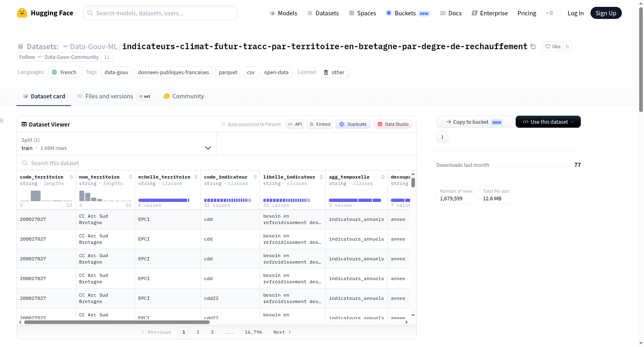This screenshot has width=644, height=347.
Task: Open the more options hamburger menu in navbar
Action: click(549, 13)
